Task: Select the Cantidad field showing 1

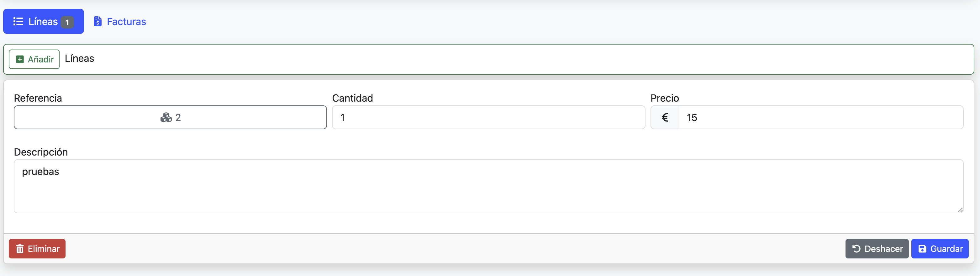Action: click(488, 117)
